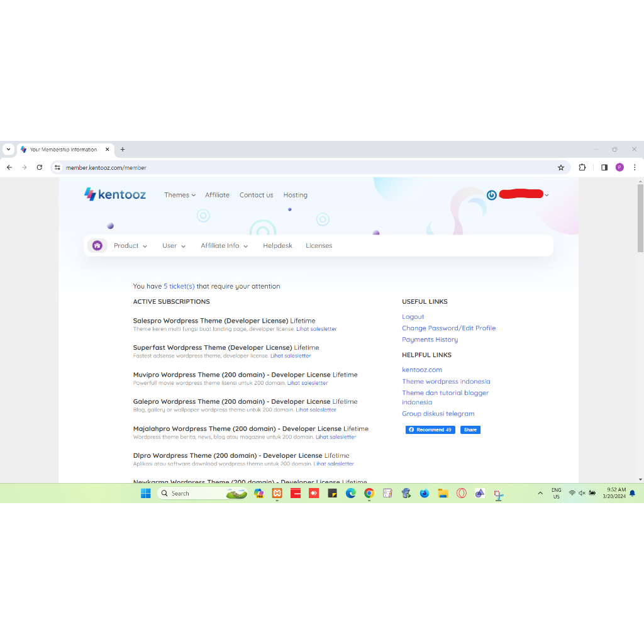Image resolution: width=644 pixels, height=644 pixels.
Task: Launch XAMPP from taskbar
Action: point(277,493)
